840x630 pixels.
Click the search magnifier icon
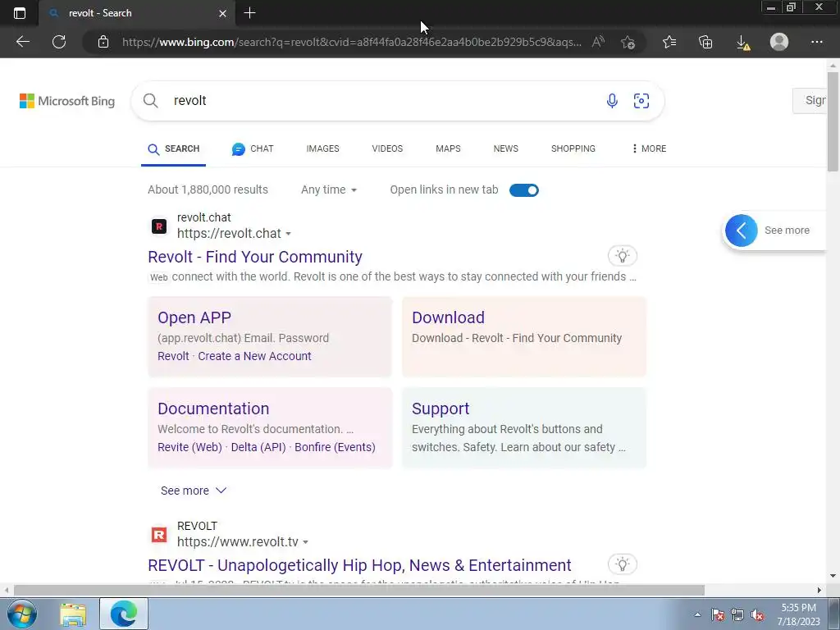[151, 101]
